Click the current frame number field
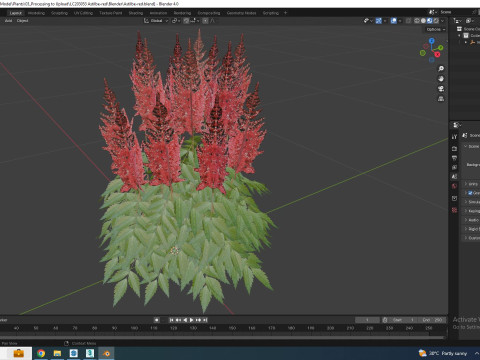Screen dimensions: 480x360 click(367, 320)
